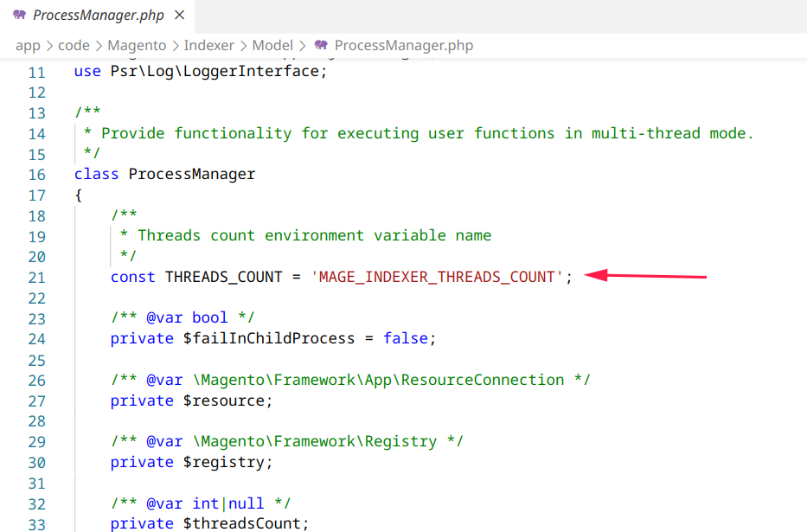Click the PHP file icon in the breadcrumb

coord(321,46)
